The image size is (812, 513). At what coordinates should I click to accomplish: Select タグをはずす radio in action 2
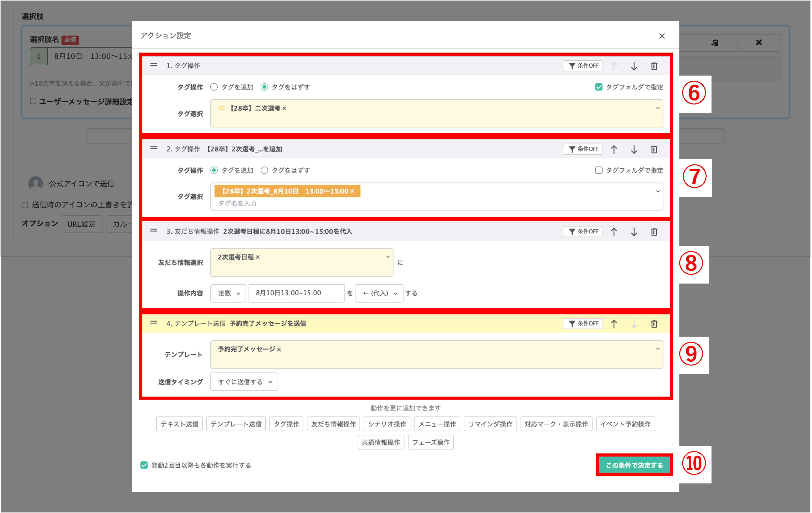pos(264,171)
